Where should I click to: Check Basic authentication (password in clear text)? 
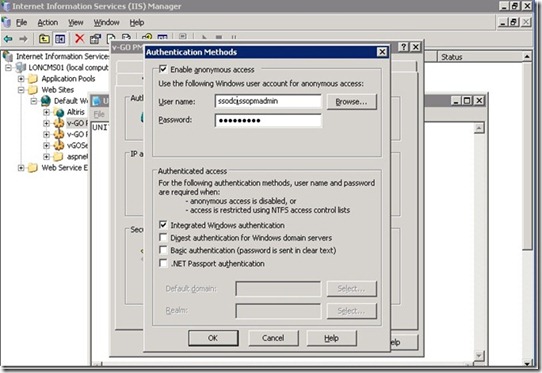tap(163, 250)
